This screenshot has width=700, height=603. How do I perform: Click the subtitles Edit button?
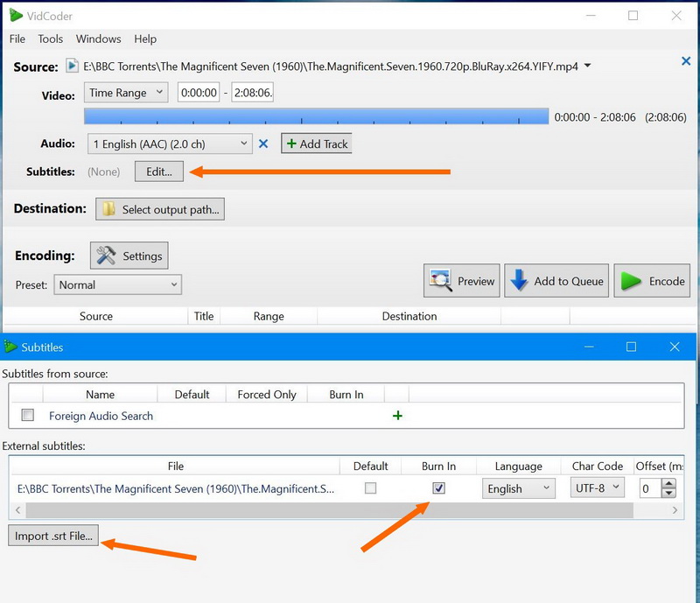tap(159, 172)
